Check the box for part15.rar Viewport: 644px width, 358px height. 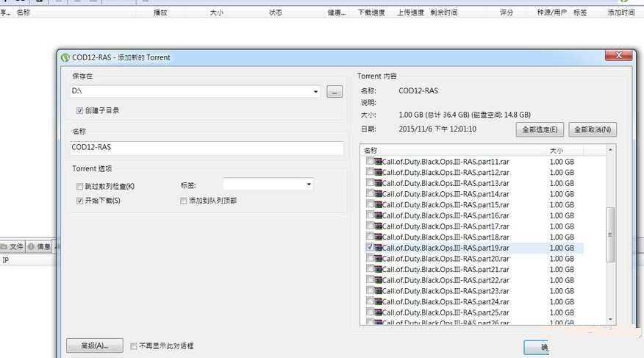[370, 204]
